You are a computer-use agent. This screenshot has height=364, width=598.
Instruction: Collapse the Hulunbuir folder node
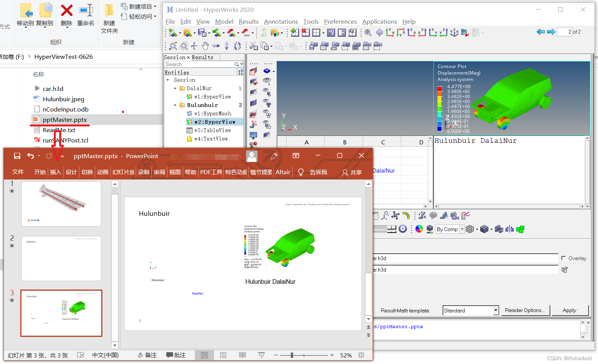(x=175, y=105)
